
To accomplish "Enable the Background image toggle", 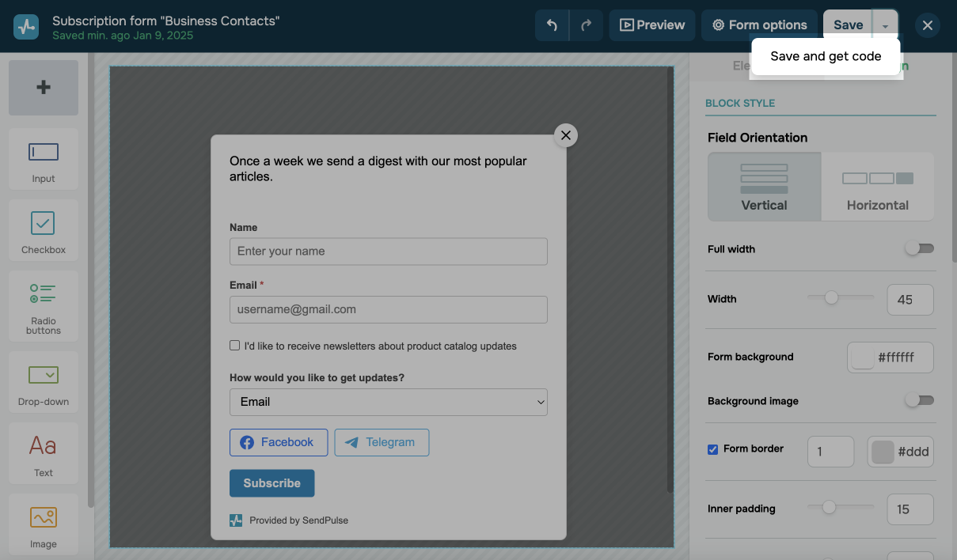I will 919,401.
